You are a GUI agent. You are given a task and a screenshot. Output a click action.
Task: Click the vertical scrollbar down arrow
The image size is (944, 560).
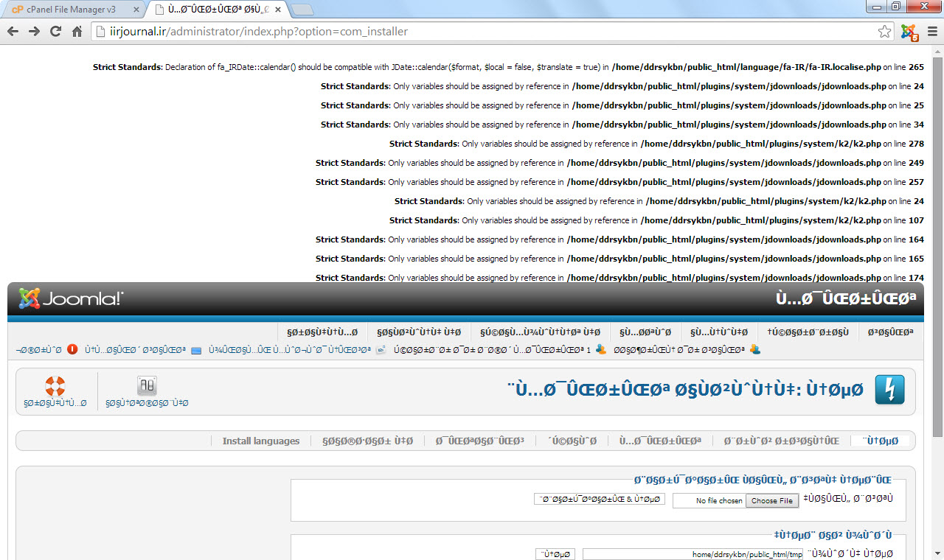click(937, 554)
